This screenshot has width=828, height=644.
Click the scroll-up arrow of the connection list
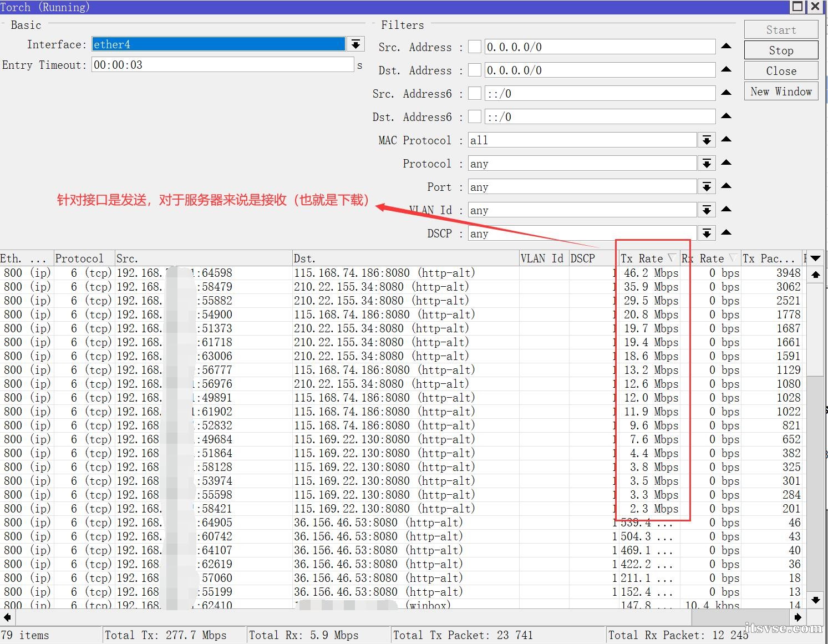(x=815, y=274)
